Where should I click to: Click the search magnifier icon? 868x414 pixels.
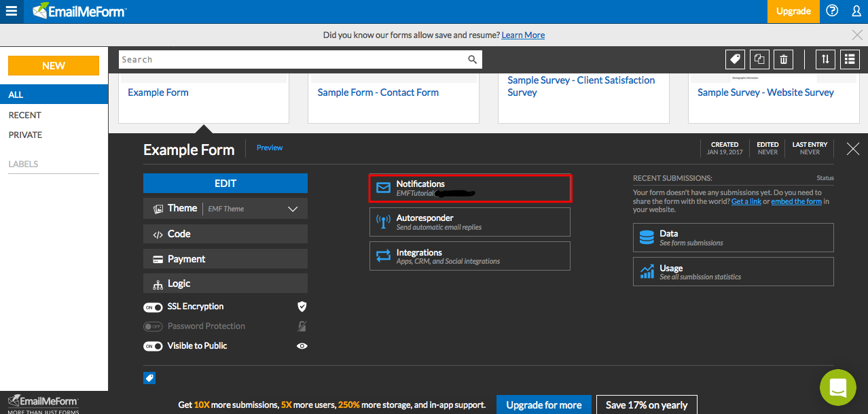[x=473, y=60]
